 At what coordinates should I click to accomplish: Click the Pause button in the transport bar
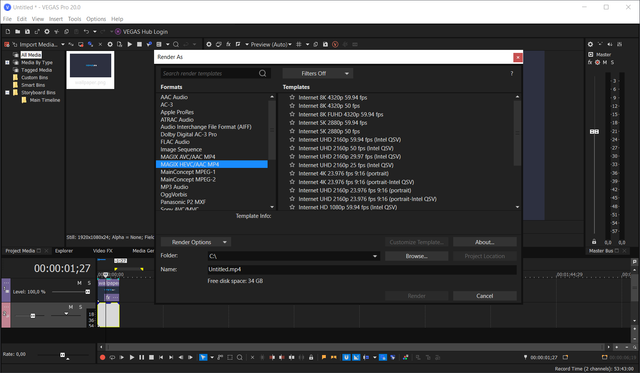142,357
